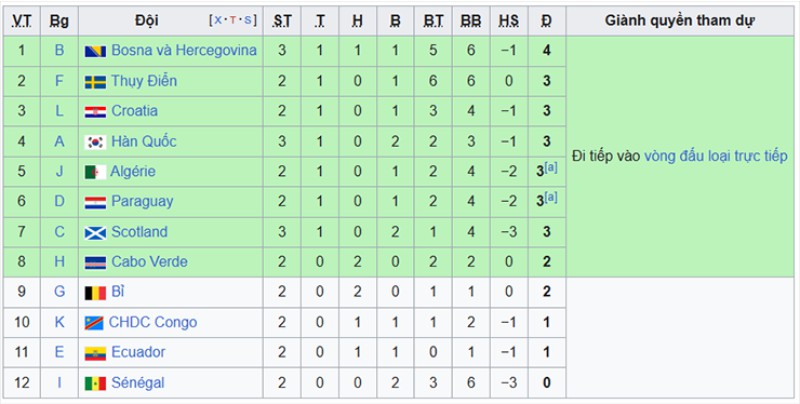Viewport: 800px width, 404px height.
Task: Open the 's' edit template link
Action: [x=248, y=20]
